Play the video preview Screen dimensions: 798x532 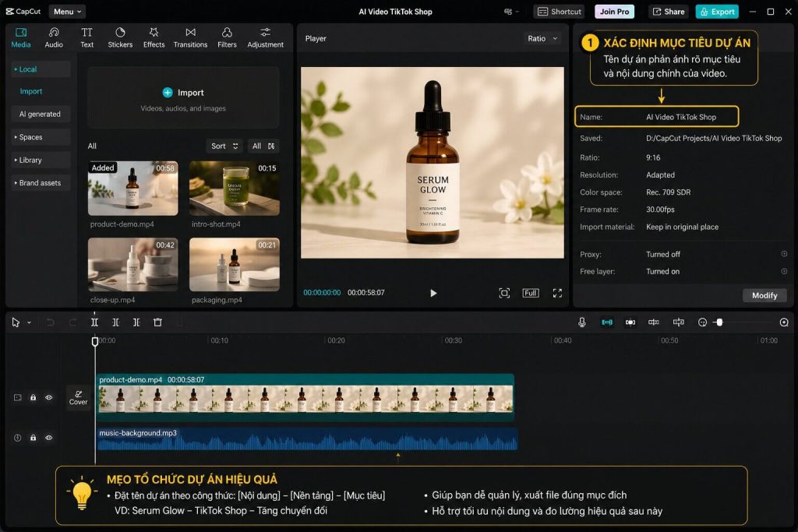tap(433, 293)
